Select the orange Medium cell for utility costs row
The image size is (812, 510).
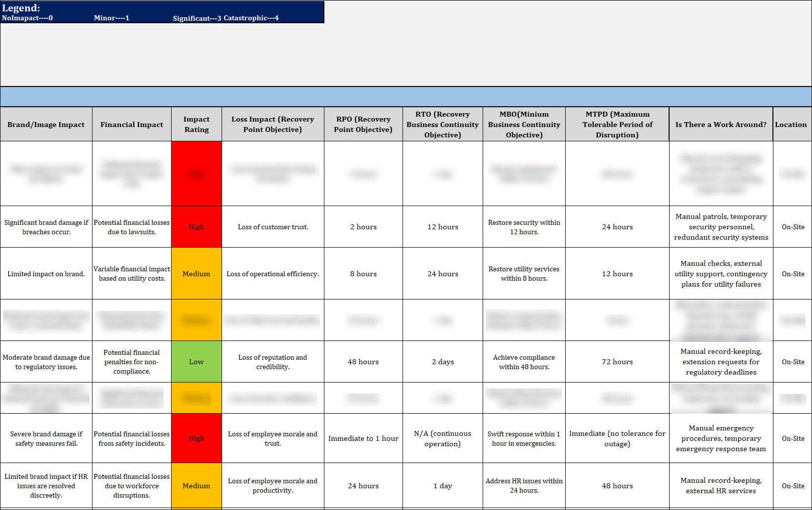pyautogui.click(x=196, y=274)
